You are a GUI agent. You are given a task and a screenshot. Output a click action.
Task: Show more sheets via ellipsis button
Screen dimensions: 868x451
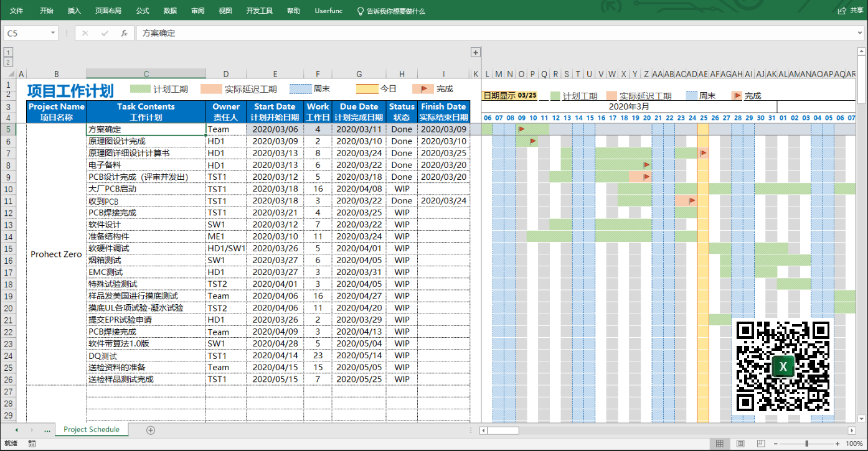[x=47, y=430]
